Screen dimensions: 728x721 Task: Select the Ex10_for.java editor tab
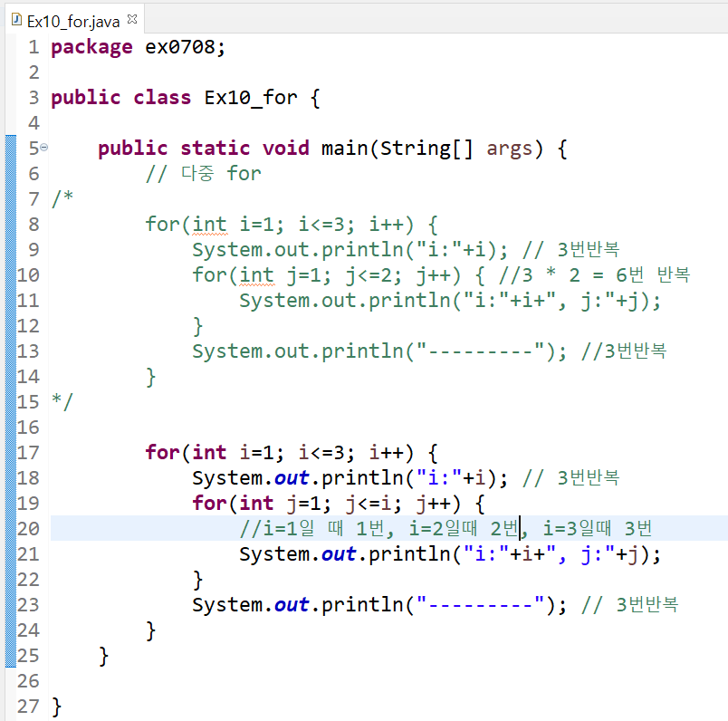[73, 21]
